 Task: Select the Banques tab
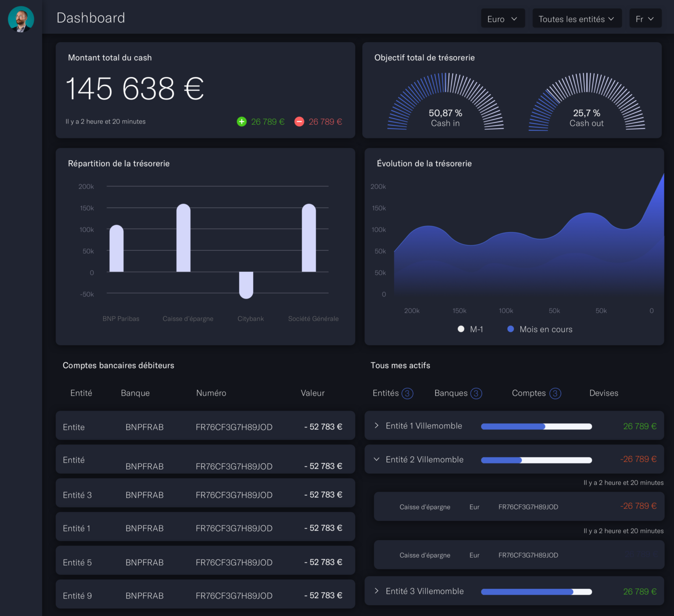pos(451,393)
